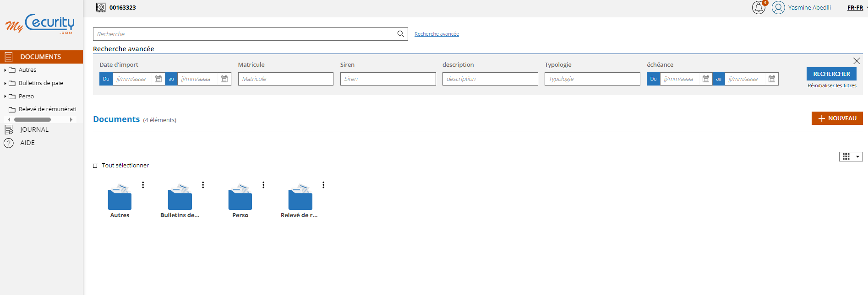
Task: Open the notifications bell icon
Action: (758, 8)
